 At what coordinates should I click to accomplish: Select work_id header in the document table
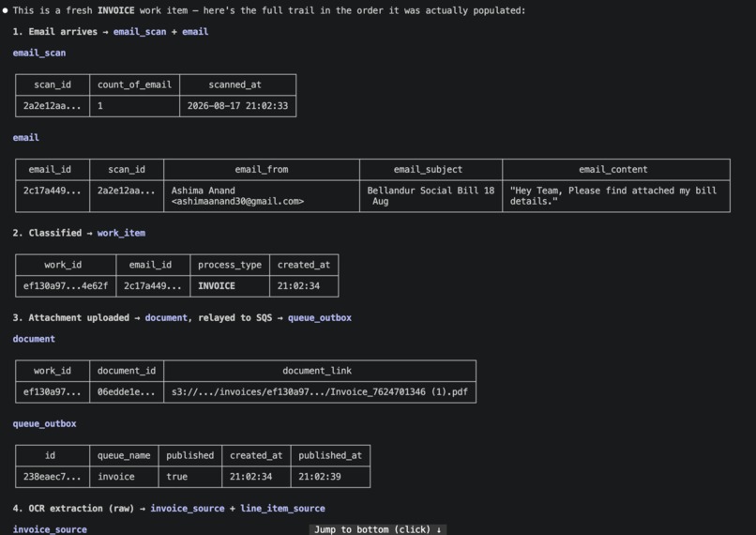[53, 371]
